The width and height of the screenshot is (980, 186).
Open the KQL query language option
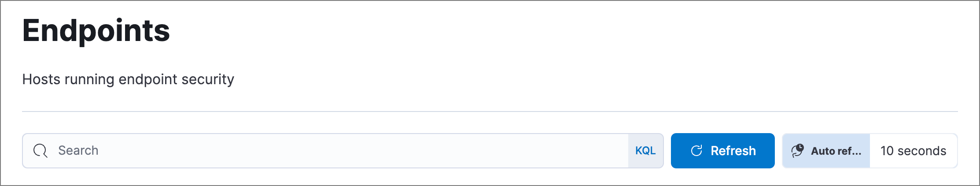645,151
